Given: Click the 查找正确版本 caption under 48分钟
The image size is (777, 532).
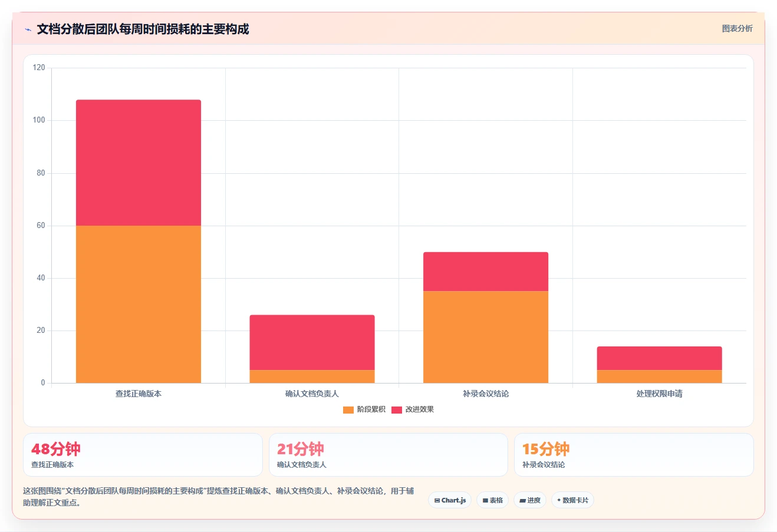Looking at the screenshot, I should 52,465.
